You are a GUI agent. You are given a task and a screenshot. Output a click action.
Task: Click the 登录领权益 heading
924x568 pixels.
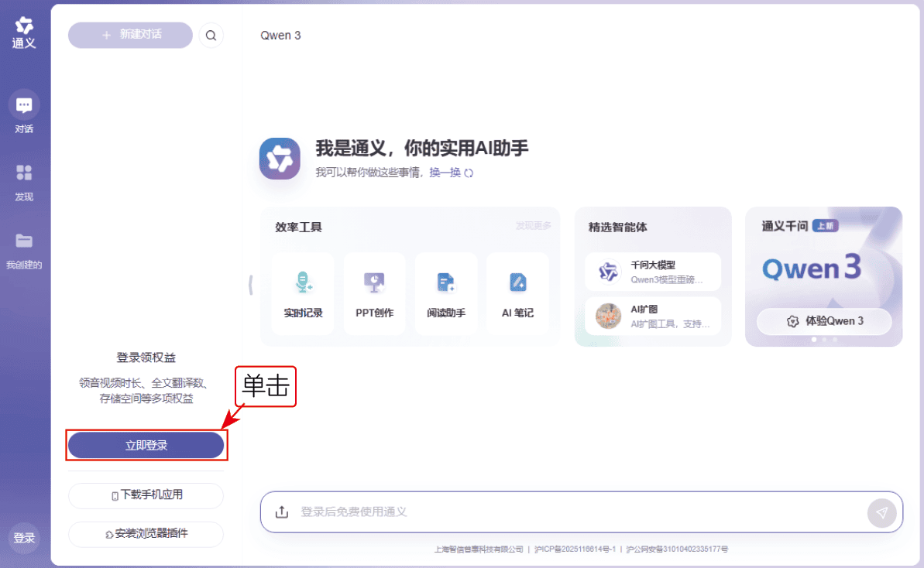(146, 358)
